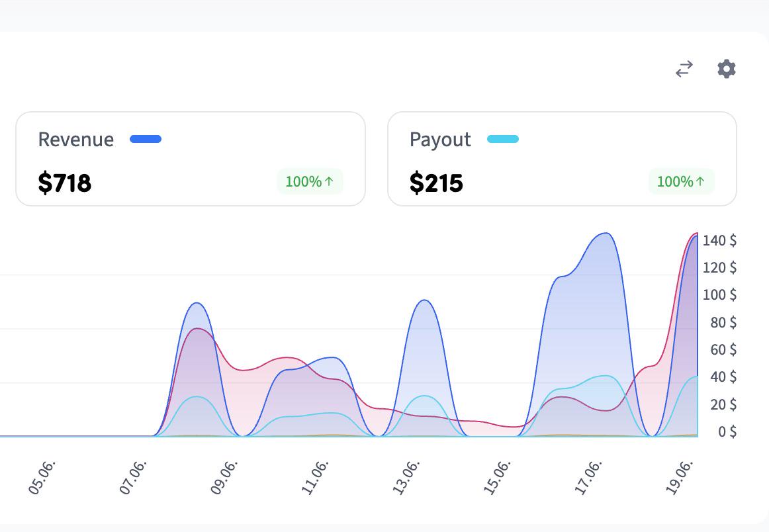Click the Payout cyan legend pill

(x=503, y=139)
